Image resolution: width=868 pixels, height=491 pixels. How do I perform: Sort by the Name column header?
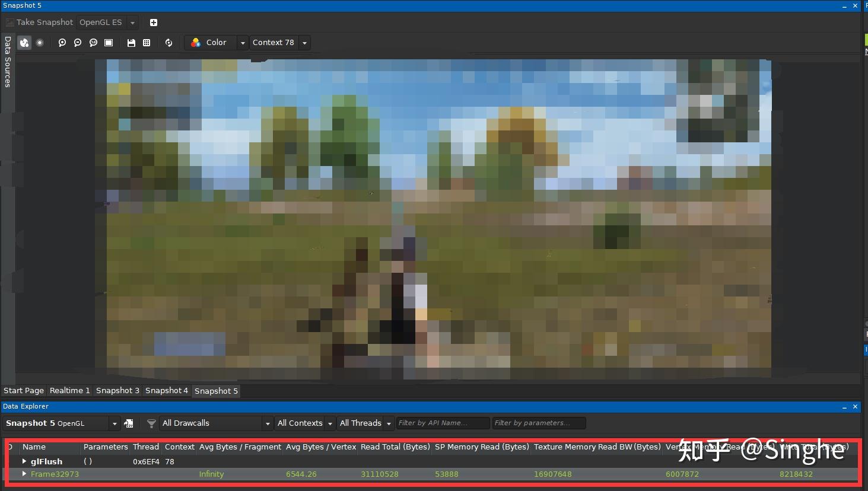(34, 447)
